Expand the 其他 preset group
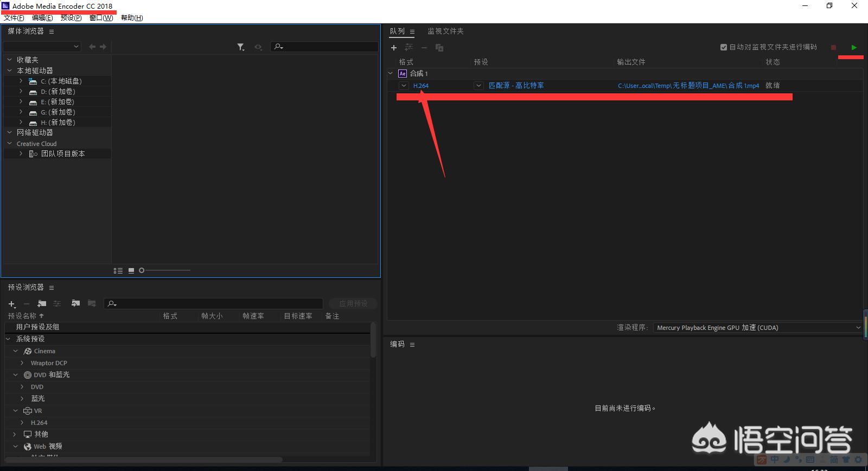 coord(15,434)
